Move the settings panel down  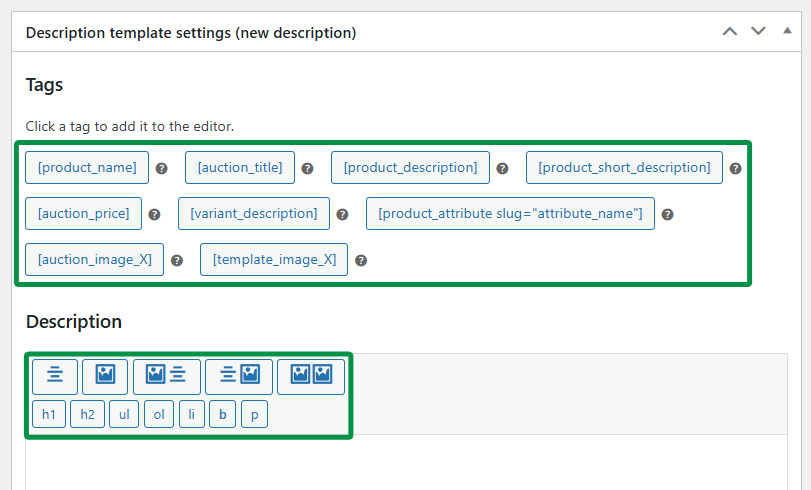(x=758, y=32)
